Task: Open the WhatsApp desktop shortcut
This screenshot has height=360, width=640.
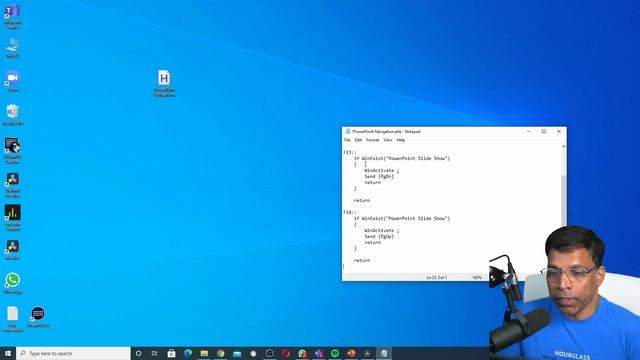Action: [x=13, y=283]
